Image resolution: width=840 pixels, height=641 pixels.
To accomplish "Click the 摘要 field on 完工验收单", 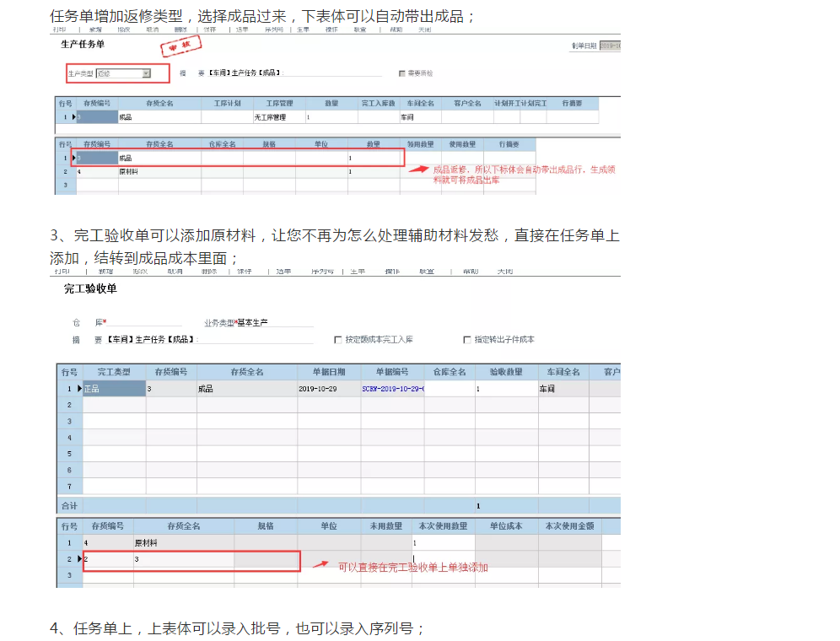I will click(211, 340).
